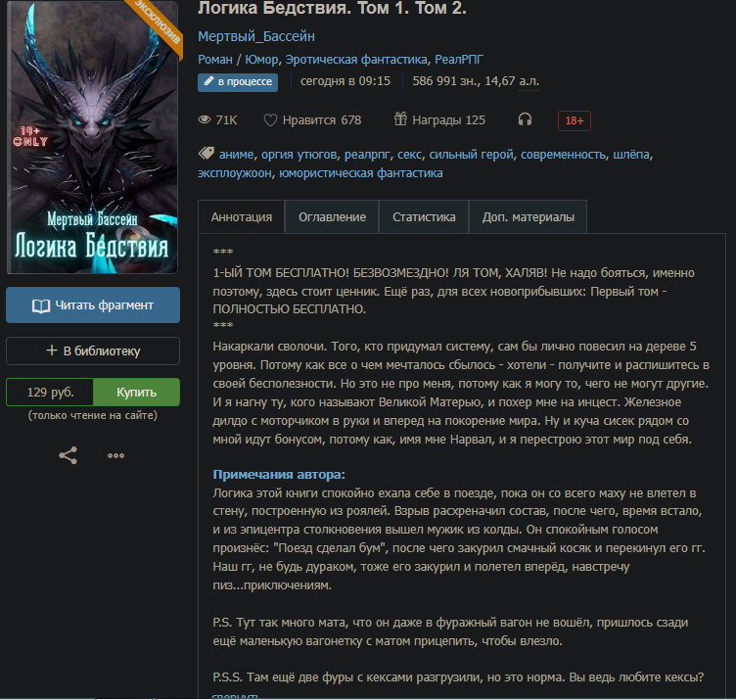This screenshot has width=736, height=700.
Task: Click the 129 руб. price field
Action: coord(50,392)
